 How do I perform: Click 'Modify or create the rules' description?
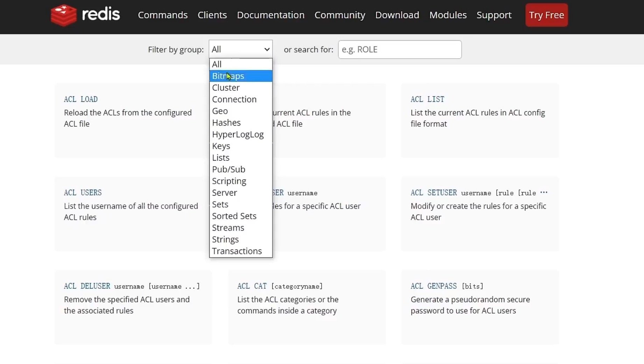(478, 212)
